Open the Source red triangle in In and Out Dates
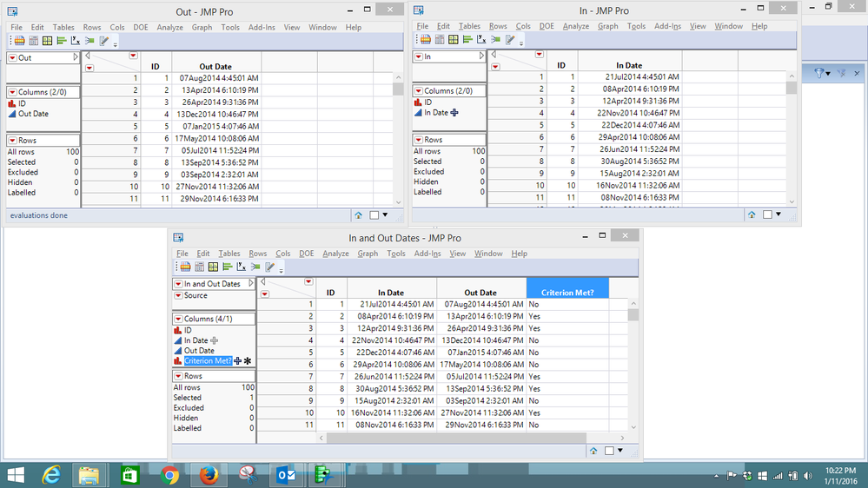This screenshot has width=868, height=488. coord(178,295)
